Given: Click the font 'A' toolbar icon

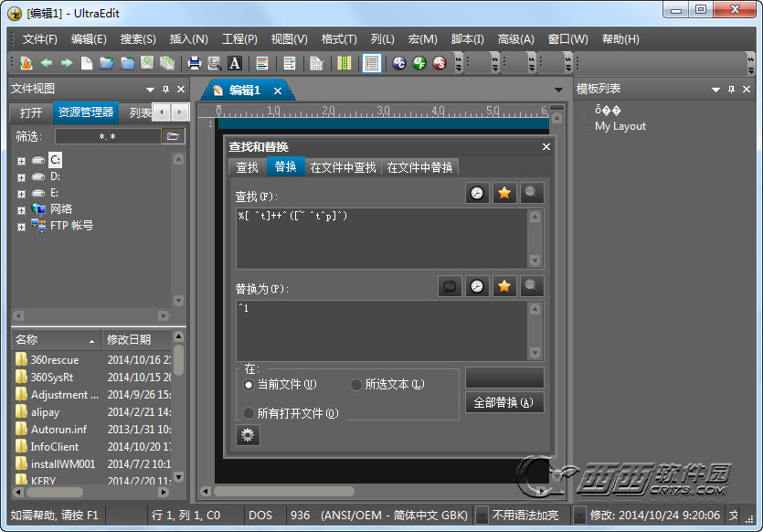Looking at the screenshot, I should coord(235,63).
